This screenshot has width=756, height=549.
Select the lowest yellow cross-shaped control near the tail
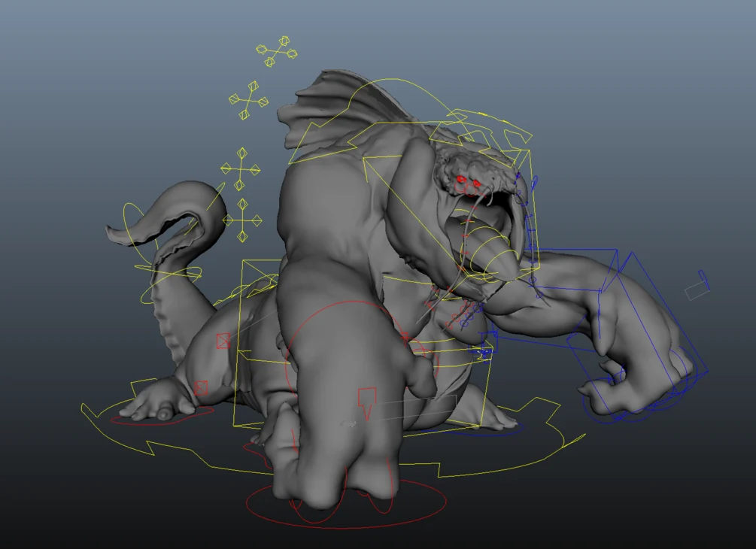point(242,220)
